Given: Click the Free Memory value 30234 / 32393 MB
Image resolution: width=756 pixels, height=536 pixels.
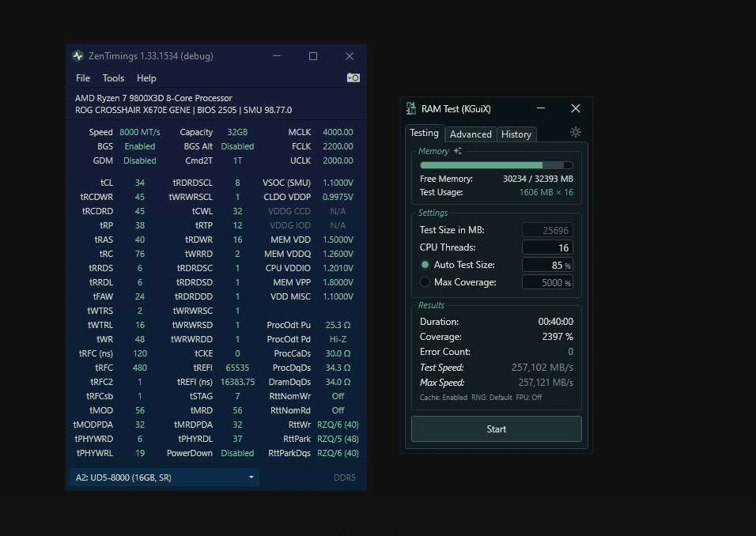Looking at the screenshot, I should pyautogui.click(x=538, y=179).
